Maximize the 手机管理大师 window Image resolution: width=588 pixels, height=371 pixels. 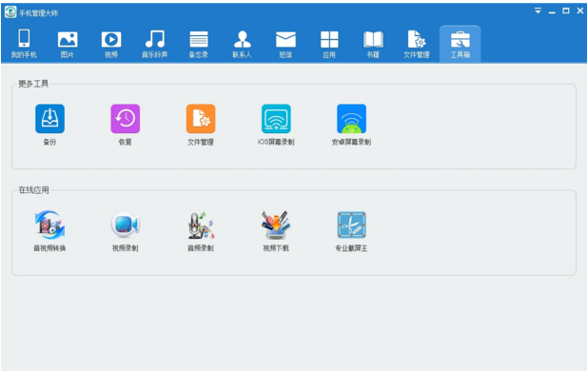tap(566, 10)
